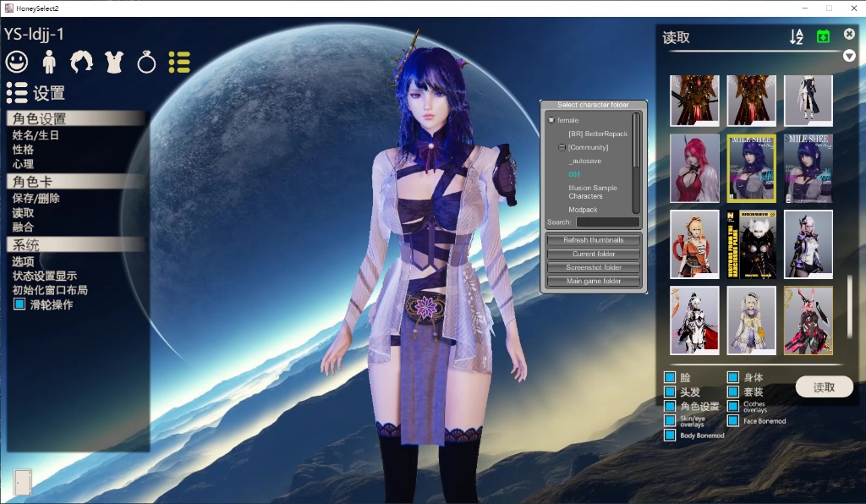Click the Screenshot folder button
866x504 pixels.
point(593,267)
